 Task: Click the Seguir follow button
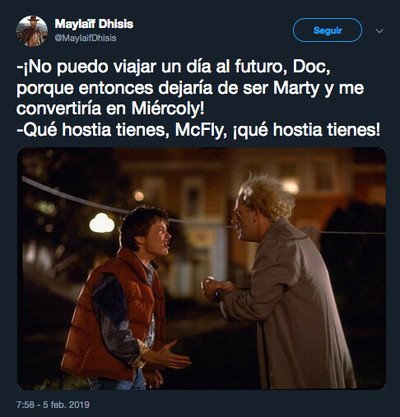[327, 30]
